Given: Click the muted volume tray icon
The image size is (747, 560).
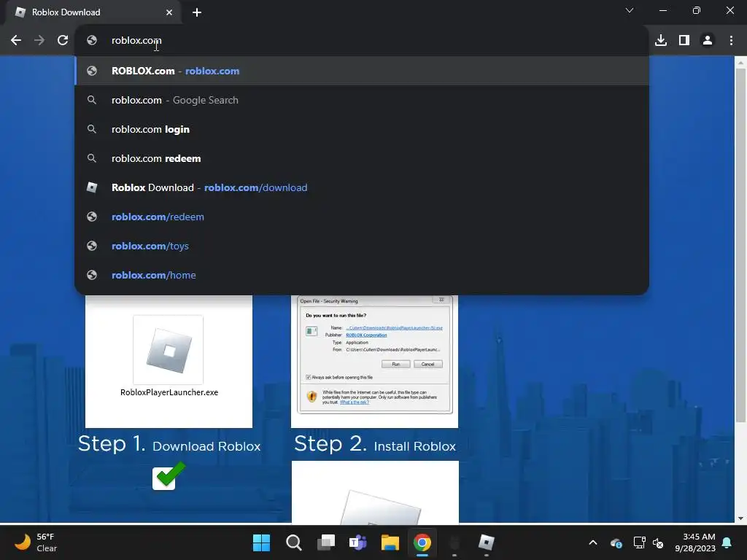Looking at the screenshot, I should (658, 542).
